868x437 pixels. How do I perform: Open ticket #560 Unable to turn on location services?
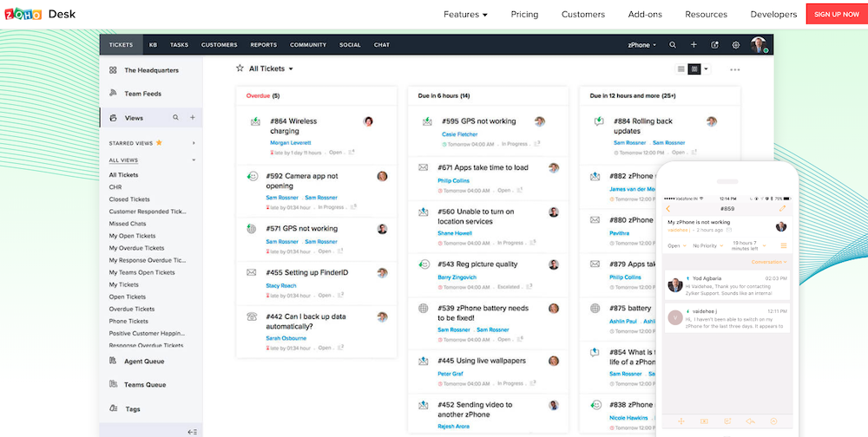tap(476, 216)
